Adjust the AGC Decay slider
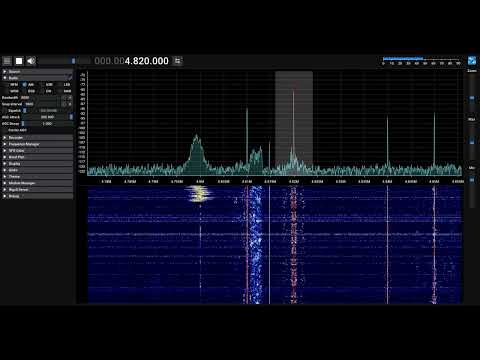 click(x=48, y=124)
